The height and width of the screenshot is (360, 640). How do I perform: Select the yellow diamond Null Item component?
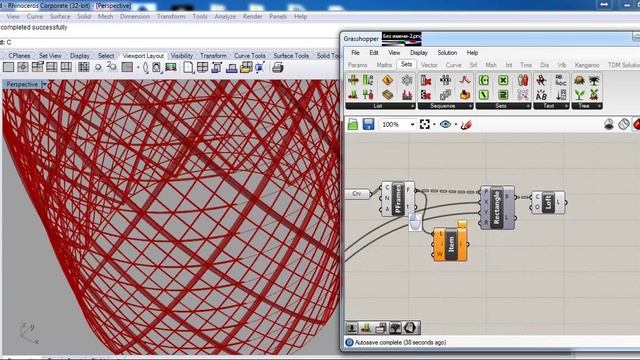coord(387,80)
